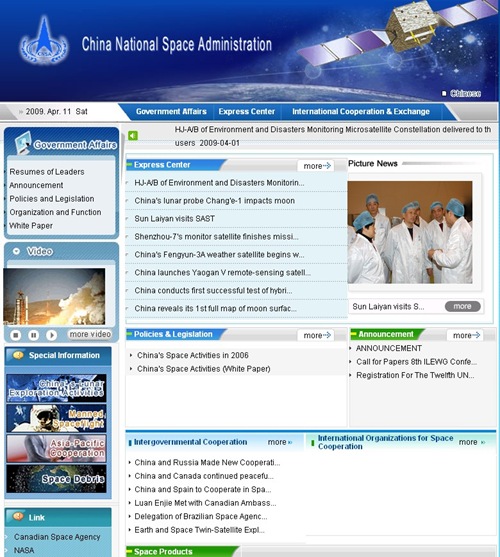500x557 pixels.
Task: Click more video button
Action: tap(90, 335)
